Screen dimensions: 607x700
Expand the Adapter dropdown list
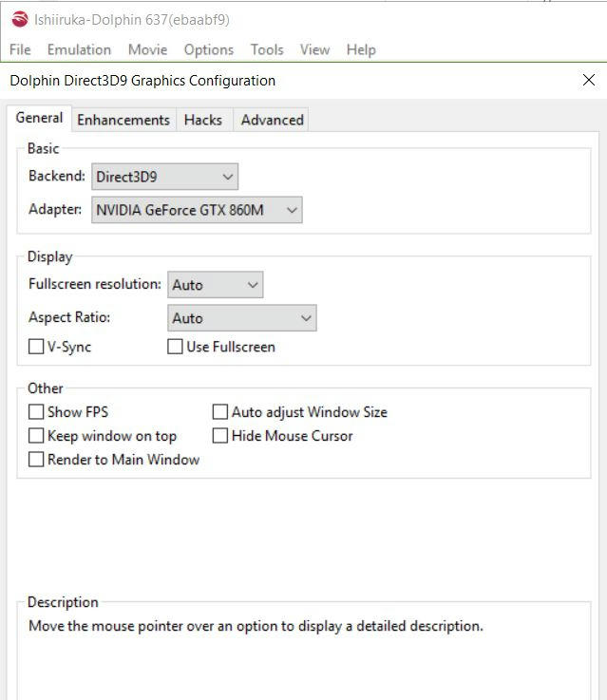[x=197, y=210]
